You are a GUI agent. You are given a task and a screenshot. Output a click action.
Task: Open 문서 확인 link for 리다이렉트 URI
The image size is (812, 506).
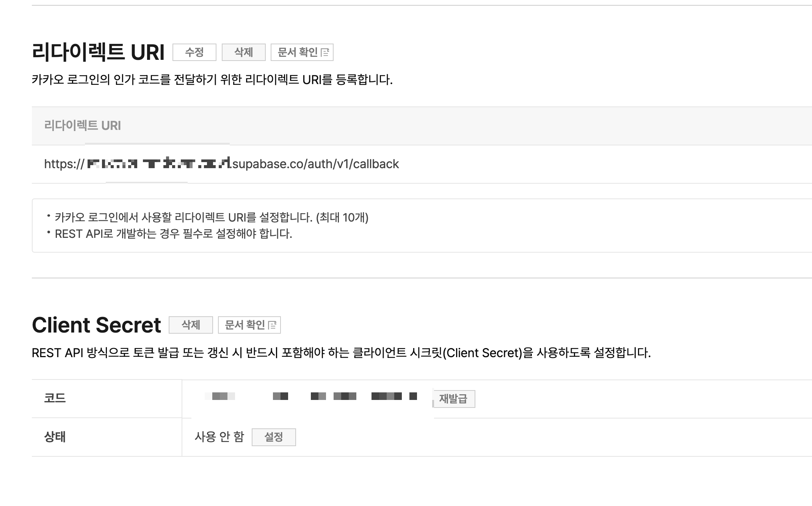(302, 52)
